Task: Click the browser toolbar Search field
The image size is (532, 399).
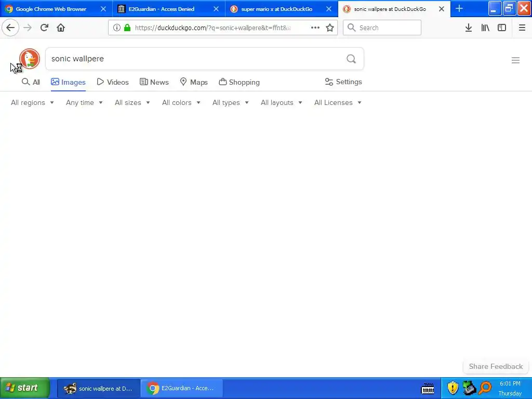Action: [x=382, y=28]
